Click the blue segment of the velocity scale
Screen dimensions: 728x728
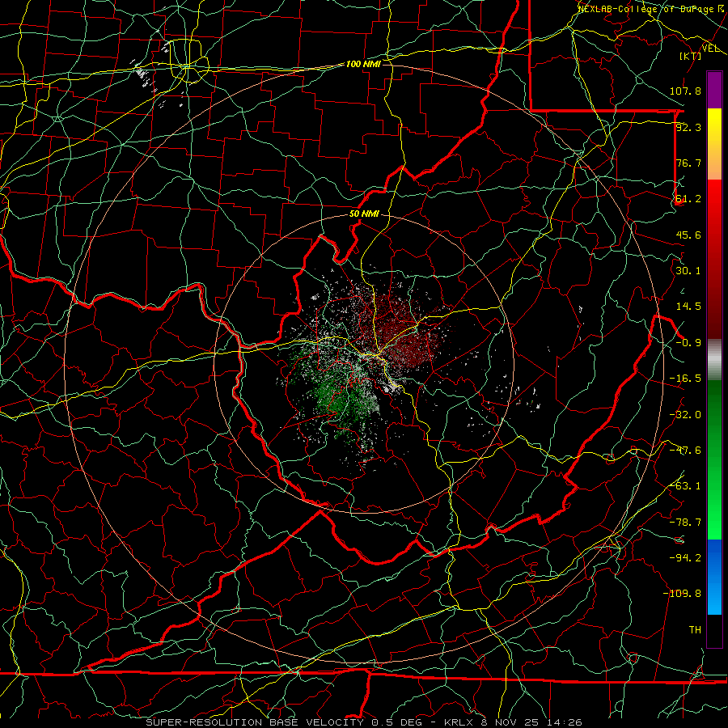pos(714,577)
